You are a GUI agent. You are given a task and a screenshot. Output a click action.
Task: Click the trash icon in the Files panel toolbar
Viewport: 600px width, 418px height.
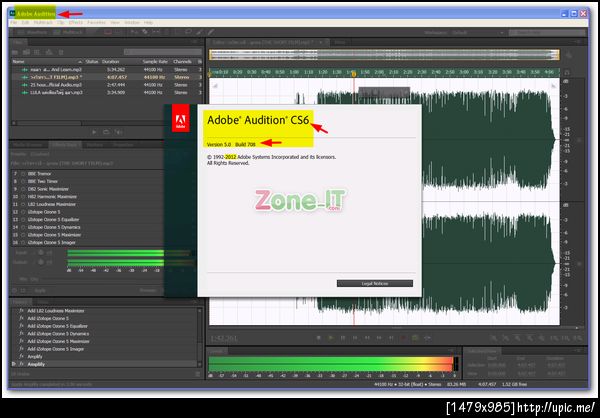point(61,52)
